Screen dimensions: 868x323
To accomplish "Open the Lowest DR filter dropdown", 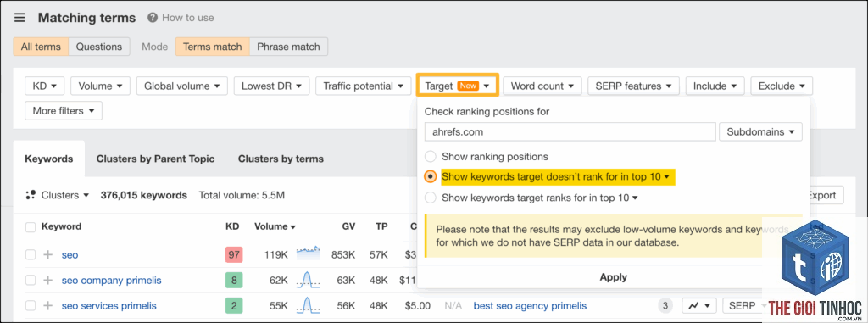I will (x=272, y=86).
